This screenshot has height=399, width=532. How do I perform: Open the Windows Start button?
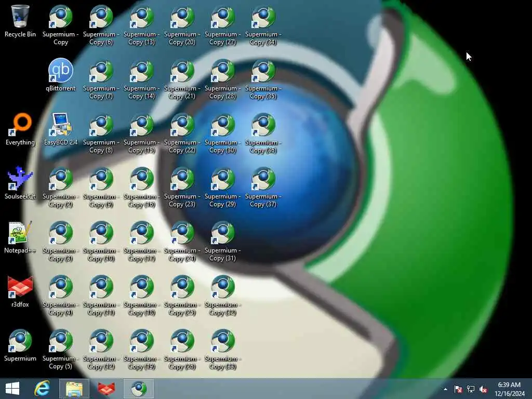click(x=12, y=389)
